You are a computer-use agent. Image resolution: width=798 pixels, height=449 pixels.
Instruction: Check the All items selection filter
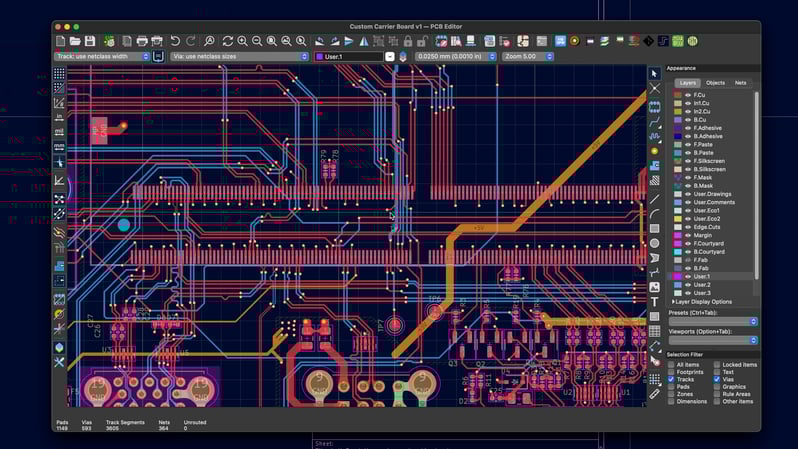click(671, 364)
